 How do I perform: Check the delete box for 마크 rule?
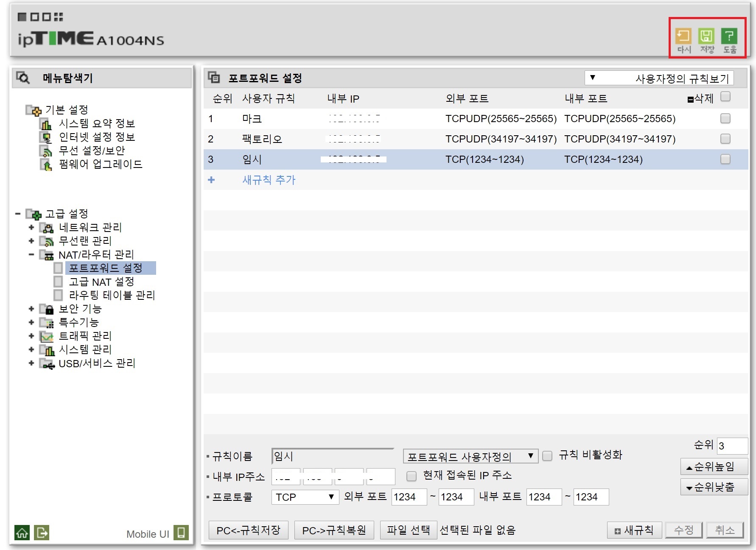click(x=725, y=118)
